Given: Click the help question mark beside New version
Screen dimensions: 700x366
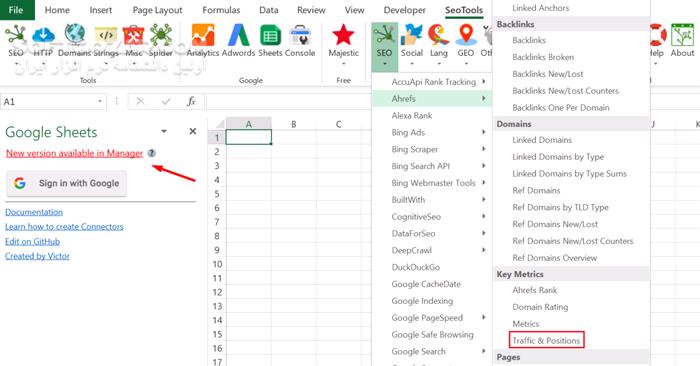Looking at the screenshot, I should point(152,153).
